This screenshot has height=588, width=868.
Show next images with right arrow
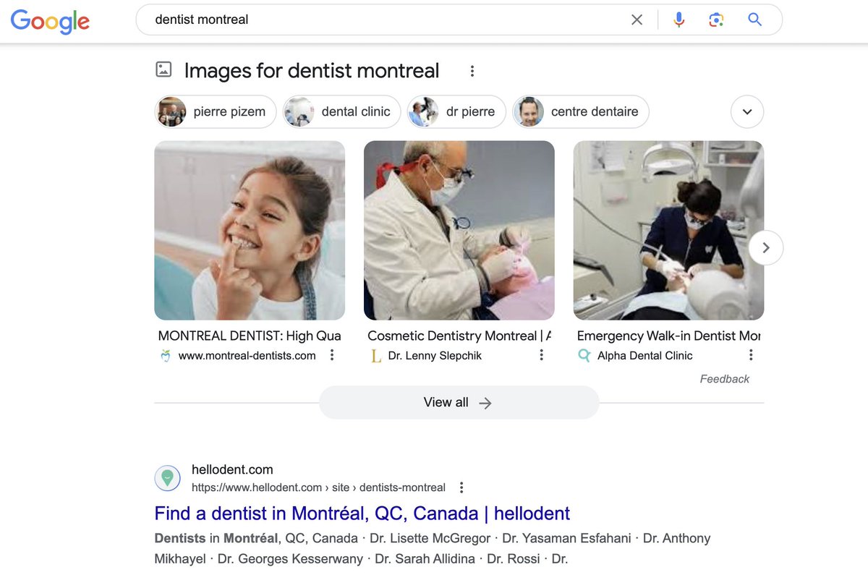tap(766, 247)
